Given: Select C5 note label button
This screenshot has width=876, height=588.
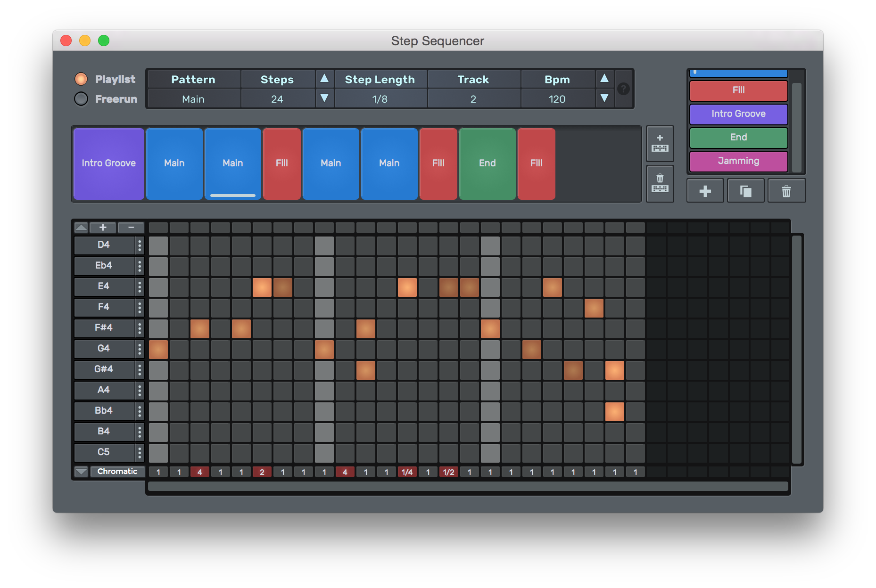Looking at the screenshot, I should [x=104, y=452].
